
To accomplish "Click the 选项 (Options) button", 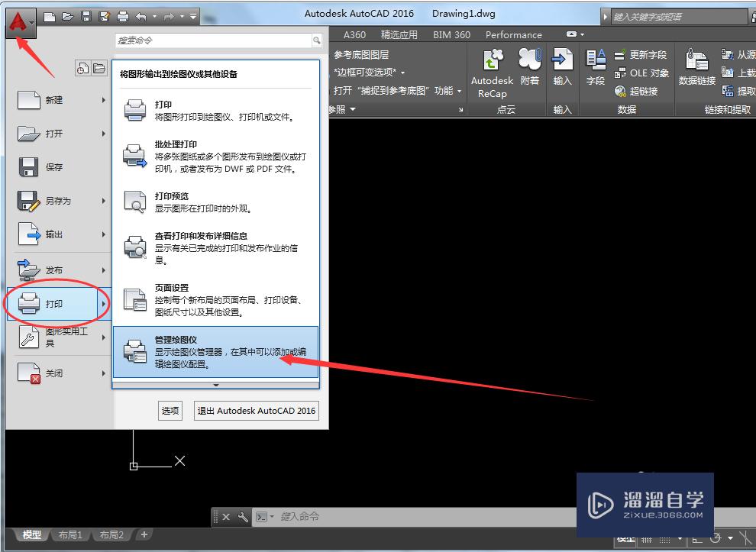I will point(170,410).
